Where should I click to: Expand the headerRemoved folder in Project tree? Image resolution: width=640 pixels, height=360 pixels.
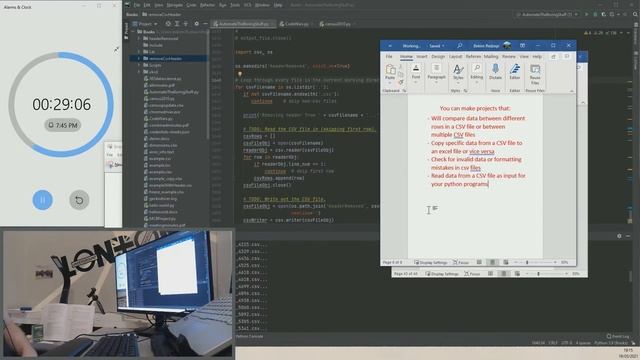139,38
